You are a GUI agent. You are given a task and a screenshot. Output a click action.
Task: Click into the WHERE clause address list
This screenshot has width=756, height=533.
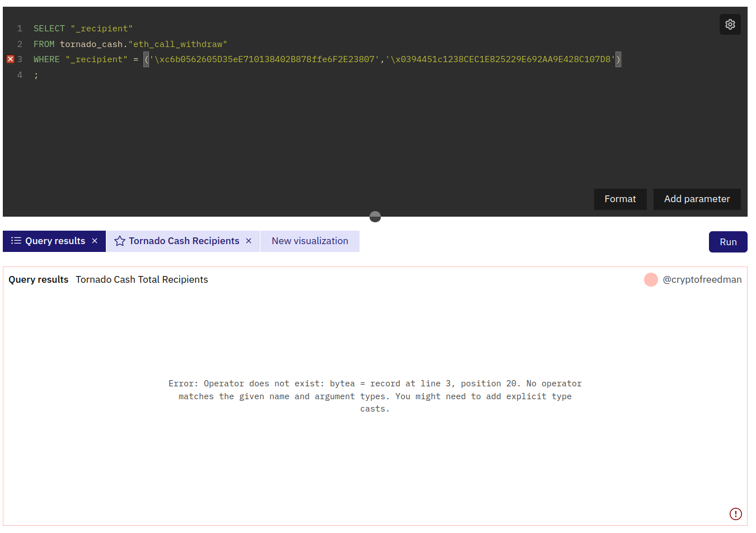pos(382,59)
